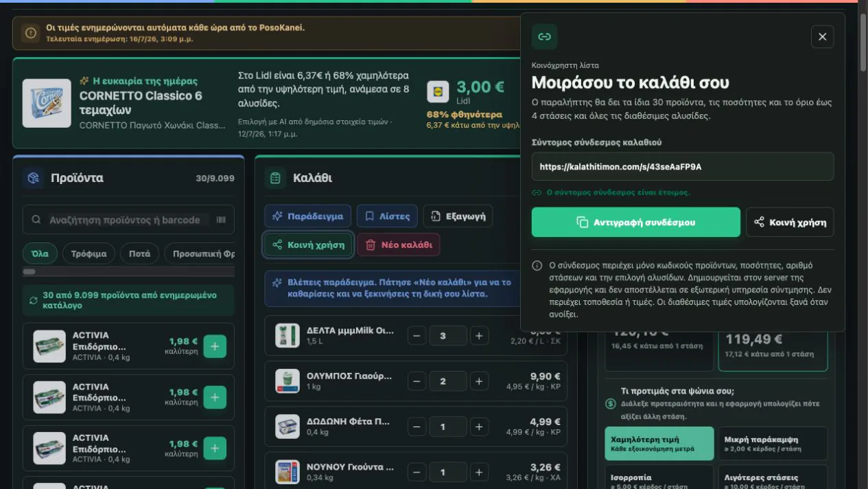Decrease quantity of ΝΟΥΝΟΥ Γκούντα
This screenshot has width=868, height=489.
tap(417, 472)
